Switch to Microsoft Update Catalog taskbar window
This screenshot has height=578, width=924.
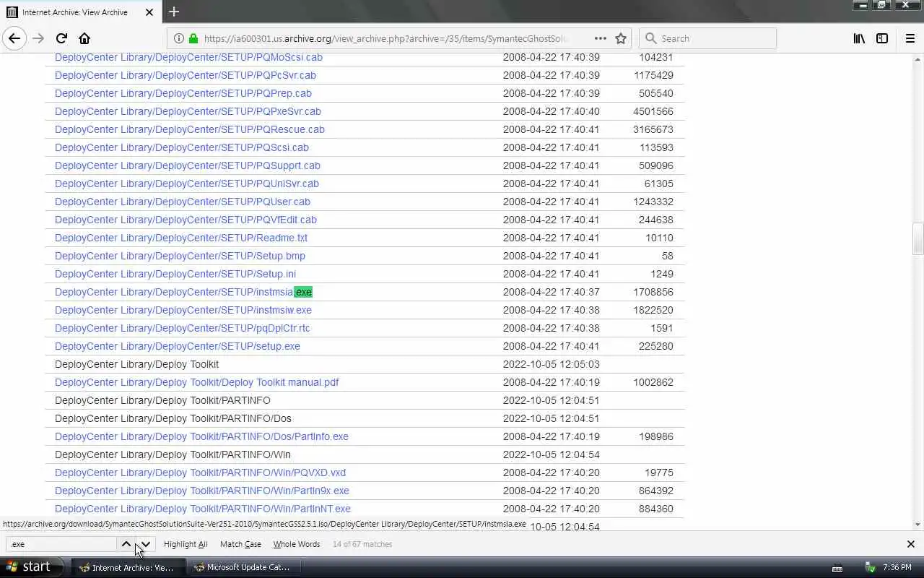pyautogui.click(x=242, y=567)
